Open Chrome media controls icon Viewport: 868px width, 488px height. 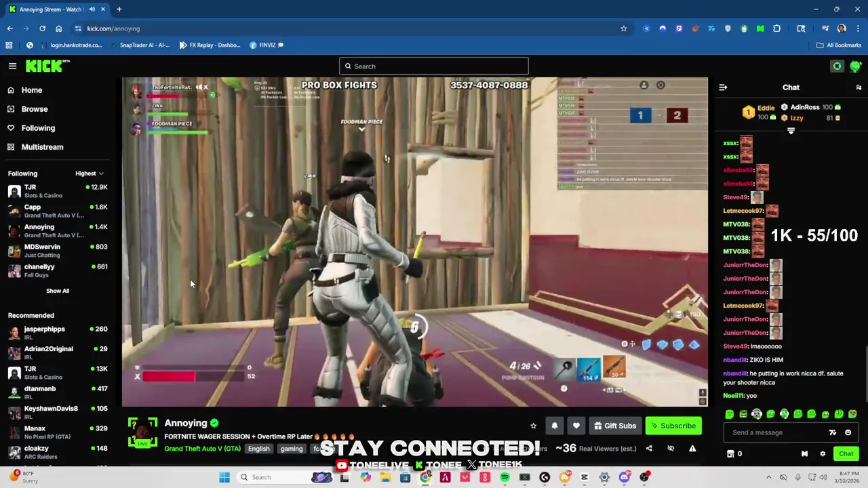pyautogui.click(x=825, y=28)
